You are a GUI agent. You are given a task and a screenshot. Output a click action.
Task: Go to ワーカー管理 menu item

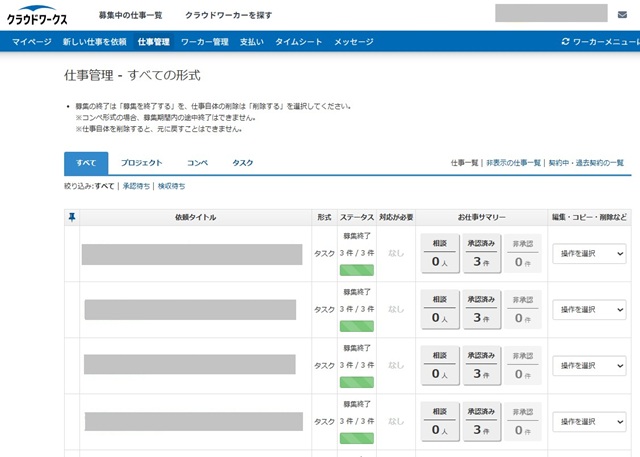tap(205, 42)
